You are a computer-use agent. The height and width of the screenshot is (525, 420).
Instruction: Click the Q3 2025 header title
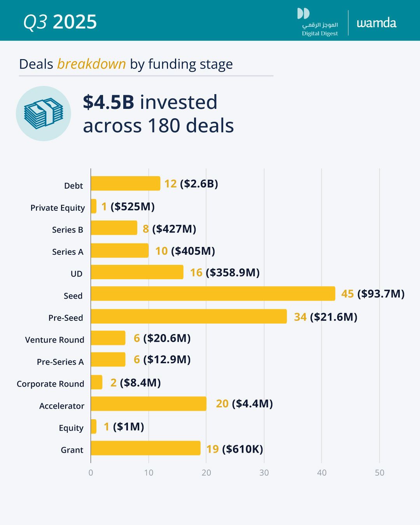(60, 22)
